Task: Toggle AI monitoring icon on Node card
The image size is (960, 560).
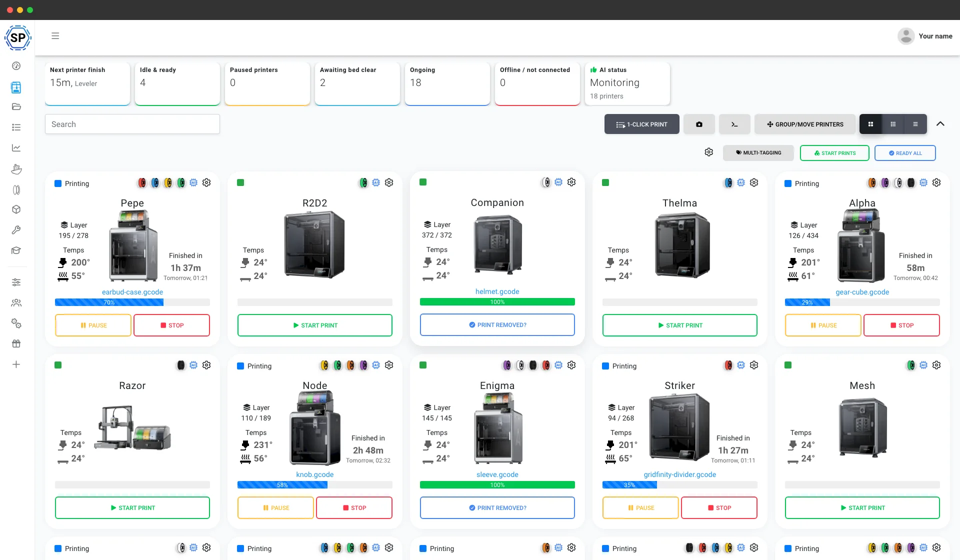Action: [x=376, y=365]
